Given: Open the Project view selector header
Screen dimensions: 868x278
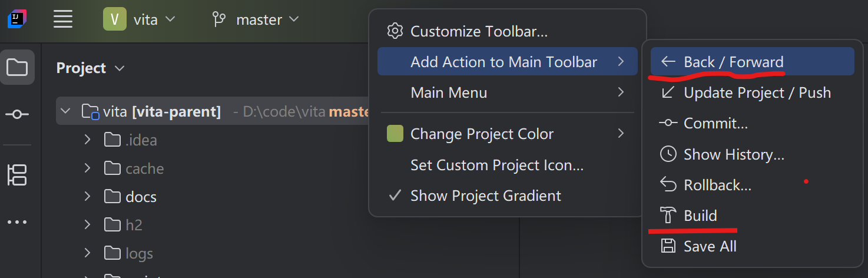Looking at the screenshot, I should 90,68.
